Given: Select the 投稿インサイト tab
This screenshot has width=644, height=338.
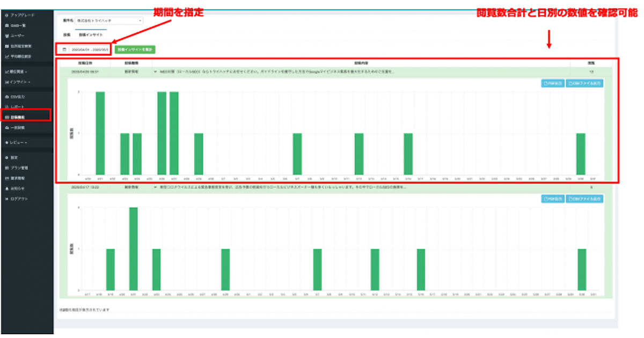Looking at the screenshot, I should (90, 34).
